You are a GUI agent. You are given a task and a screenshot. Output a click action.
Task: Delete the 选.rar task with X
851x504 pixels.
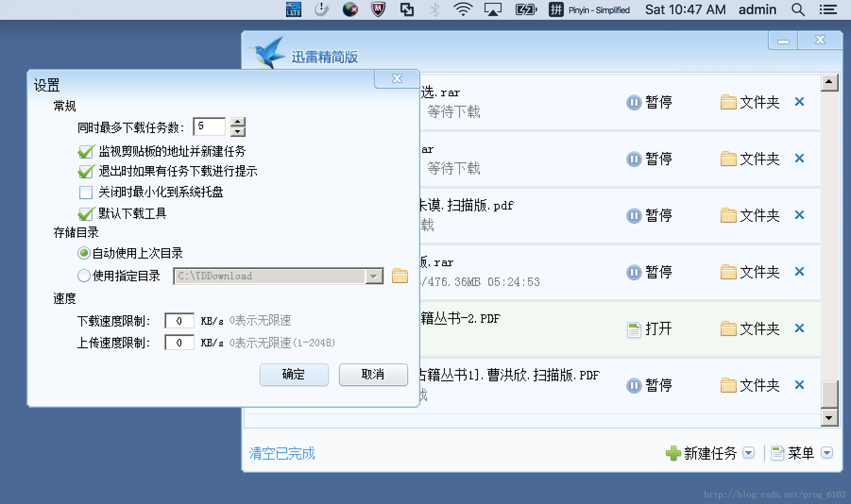pyautogui.click(x=800, y=101)
